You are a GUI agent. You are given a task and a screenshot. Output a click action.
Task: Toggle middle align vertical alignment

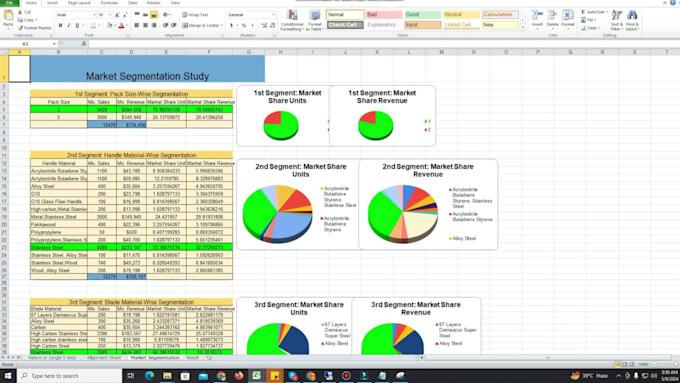[x=145, y=15]
